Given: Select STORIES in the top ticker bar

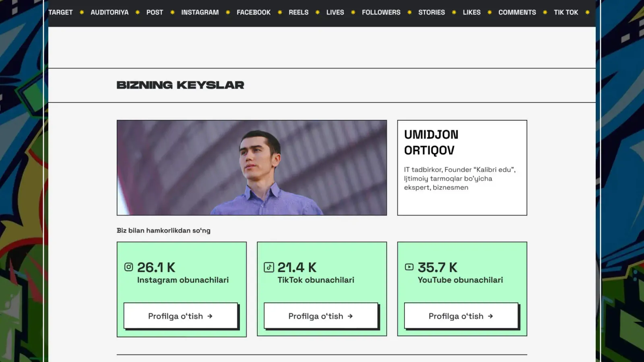Looking at the screenshot, I should (431, 12).
